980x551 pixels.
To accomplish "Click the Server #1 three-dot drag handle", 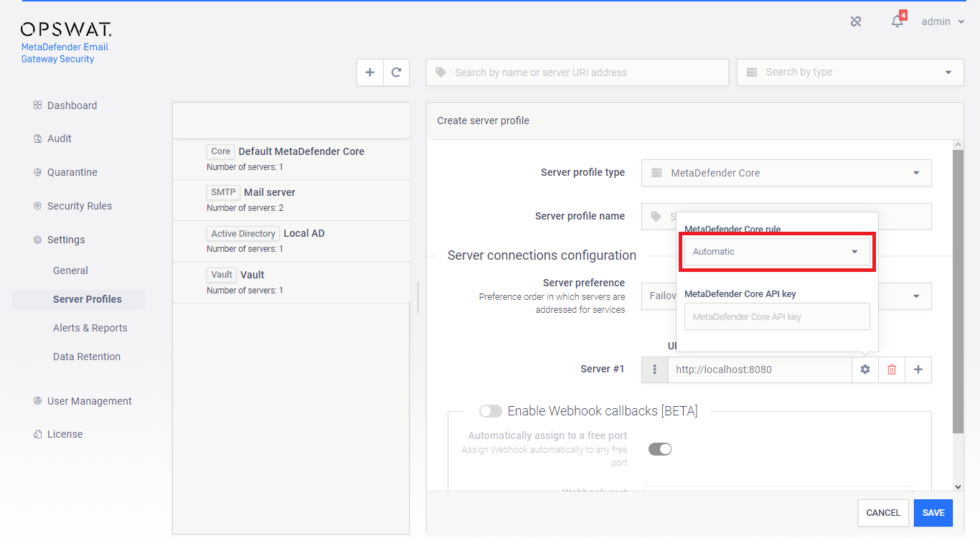I will [655, 369].
